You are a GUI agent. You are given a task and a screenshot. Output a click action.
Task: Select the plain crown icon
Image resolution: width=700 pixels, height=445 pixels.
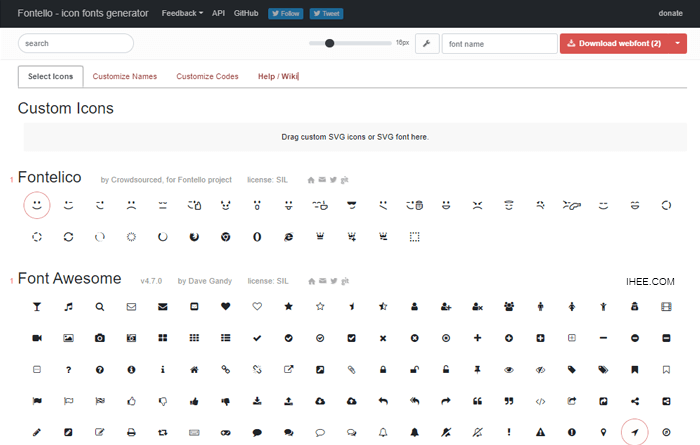(x=320, y=237)
